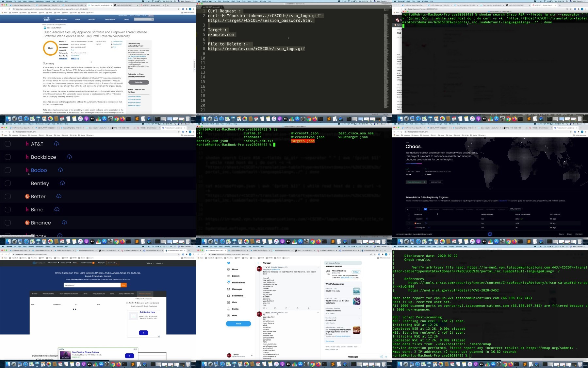The width and height of the screenshot is (588, 368).
Task: Check the box beside Badoo
Action: pyautogui.click(x=8, y=170)
